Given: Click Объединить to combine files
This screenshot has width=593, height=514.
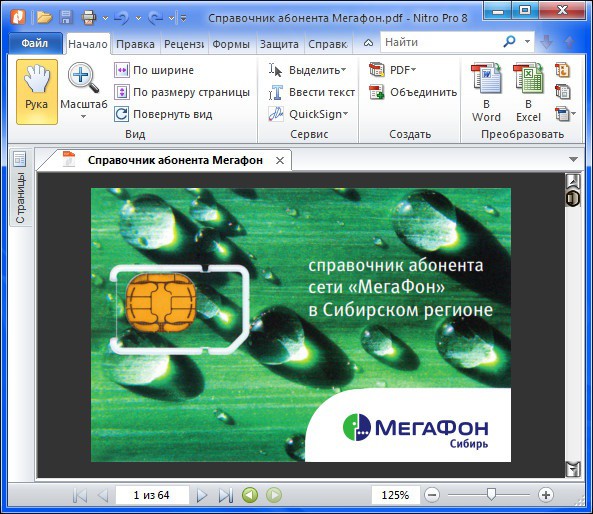Looking at the screenshot, I should (x=413, y=92).
